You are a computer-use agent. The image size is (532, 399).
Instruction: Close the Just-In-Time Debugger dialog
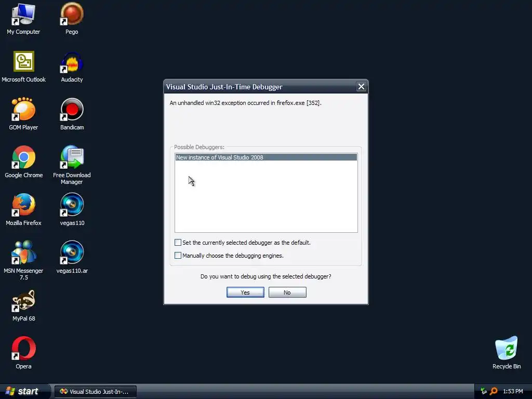click(x=361, y=87)
